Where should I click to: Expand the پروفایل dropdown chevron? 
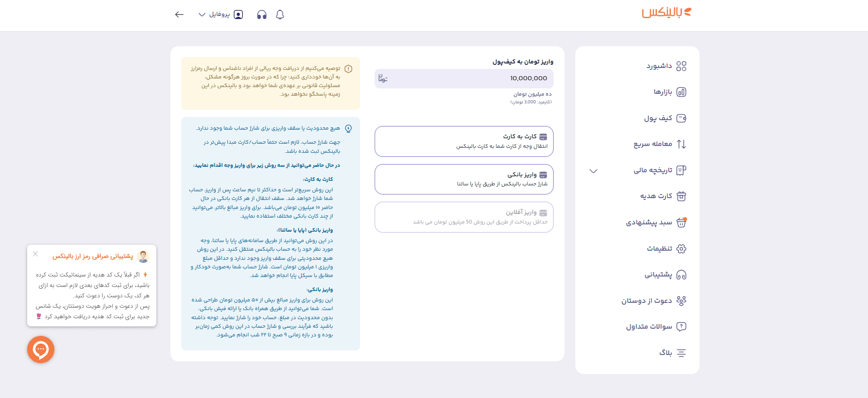(x=202, y=15)
